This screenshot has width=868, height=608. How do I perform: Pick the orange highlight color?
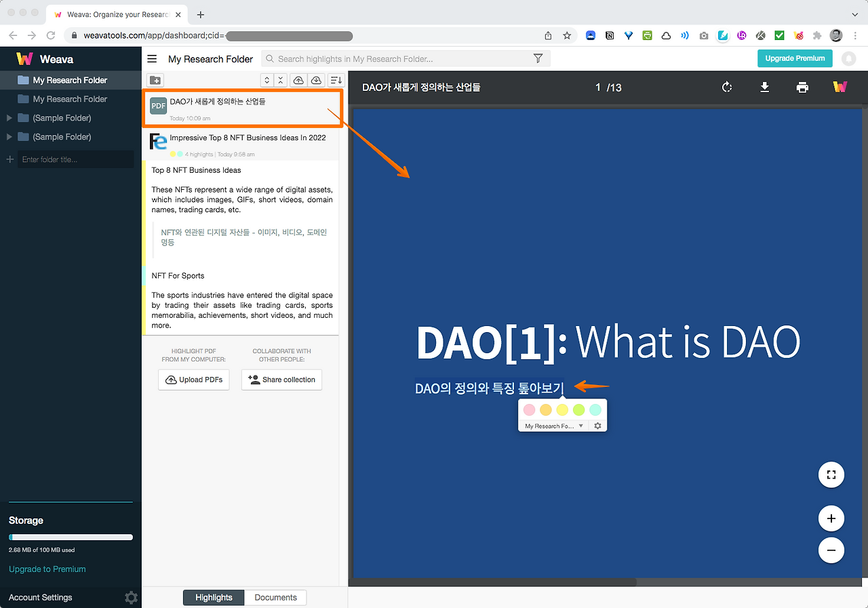coord(546,409)
